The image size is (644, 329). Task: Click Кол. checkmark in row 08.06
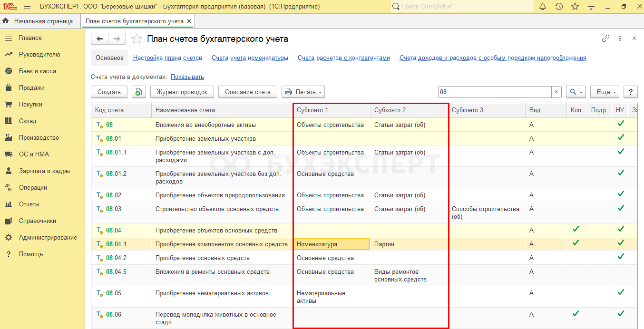point(576,313)
